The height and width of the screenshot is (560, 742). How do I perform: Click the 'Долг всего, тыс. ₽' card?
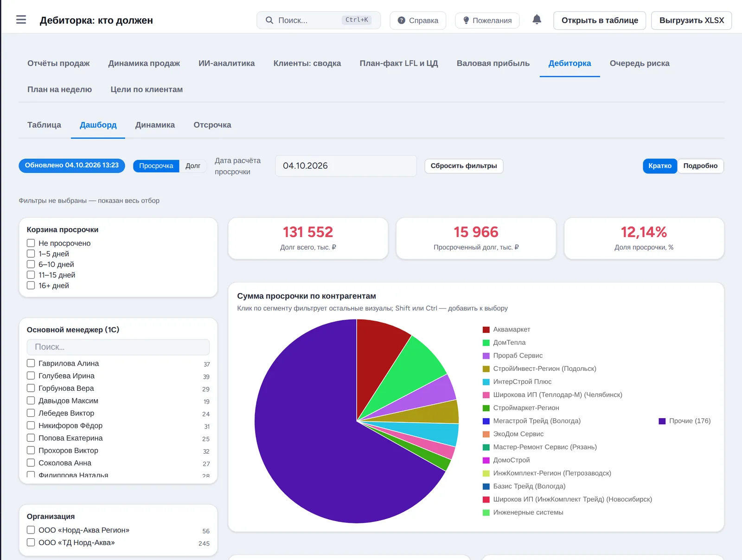[308, 238]
